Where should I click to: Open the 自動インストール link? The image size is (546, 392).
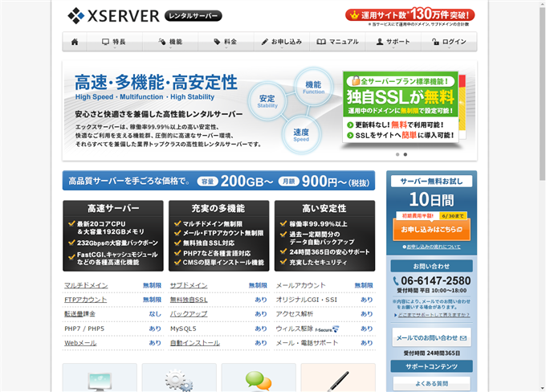[195, 343]
